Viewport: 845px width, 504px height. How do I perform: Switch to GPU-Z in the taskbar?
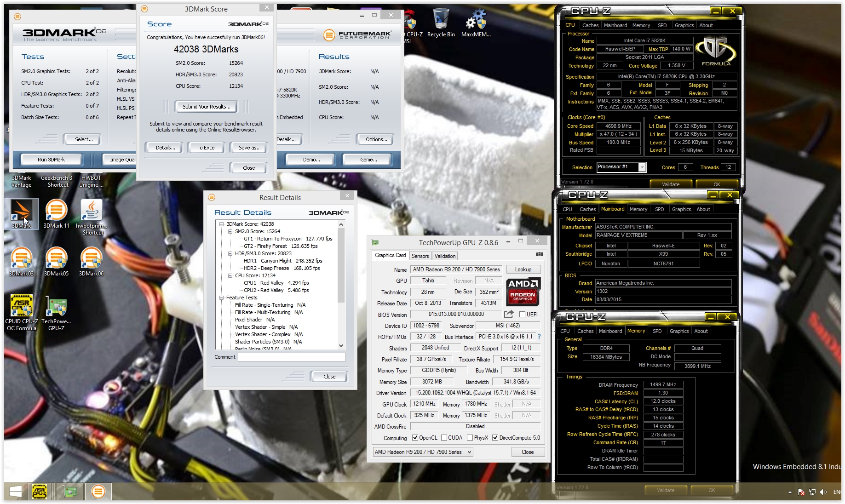pos(70,491)
